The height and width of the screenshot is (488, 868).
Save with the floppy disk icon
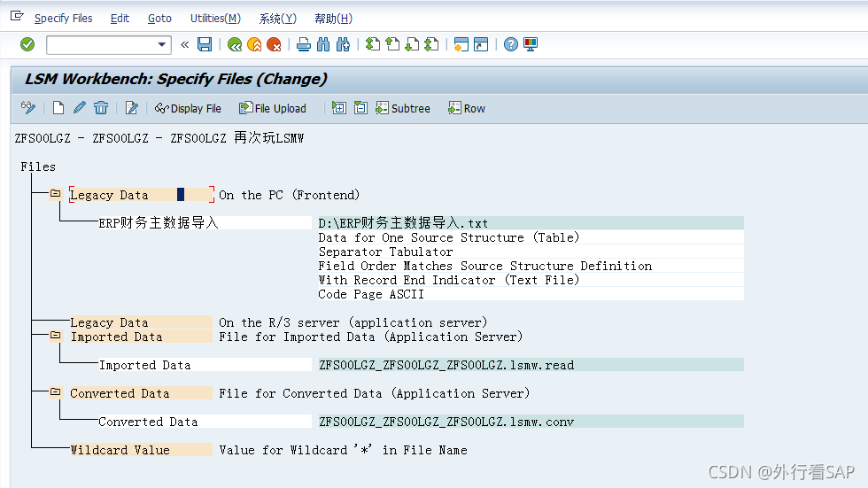coord(205,44)
